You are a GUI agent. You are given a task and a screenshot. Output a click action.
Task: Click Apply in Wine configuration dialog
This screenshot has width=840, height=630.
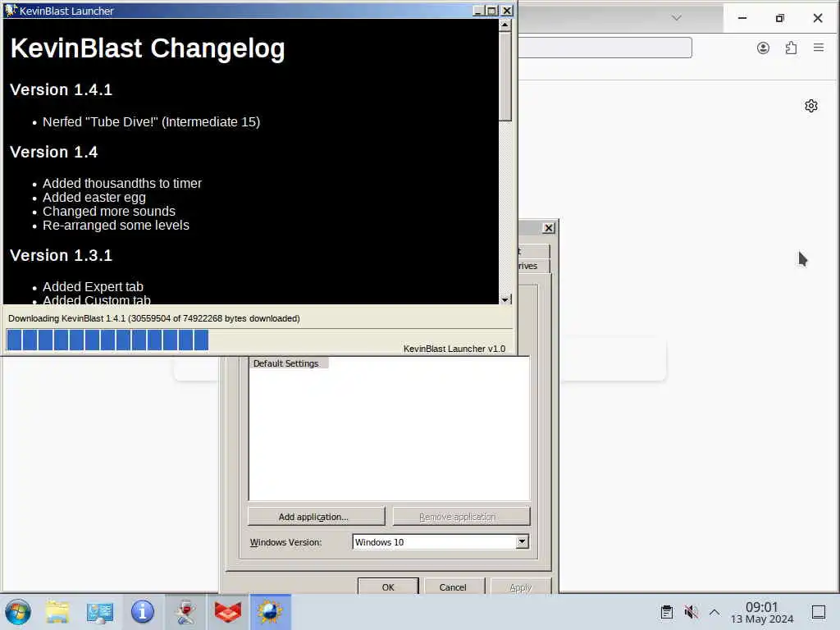coord(521,587)
